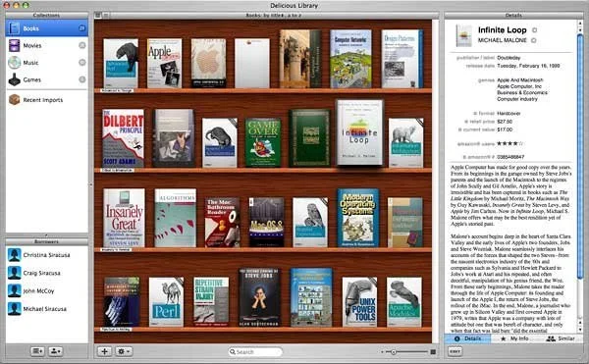Select the Modern Operating Systems book
The image size is (589, 364).
tap(358, 218)
